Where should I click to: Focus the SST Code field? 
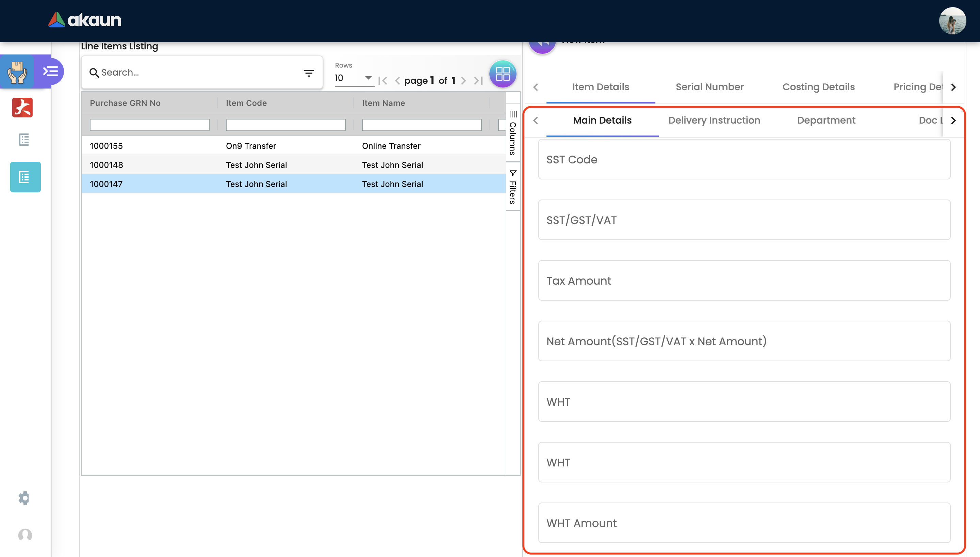(744, 160)
